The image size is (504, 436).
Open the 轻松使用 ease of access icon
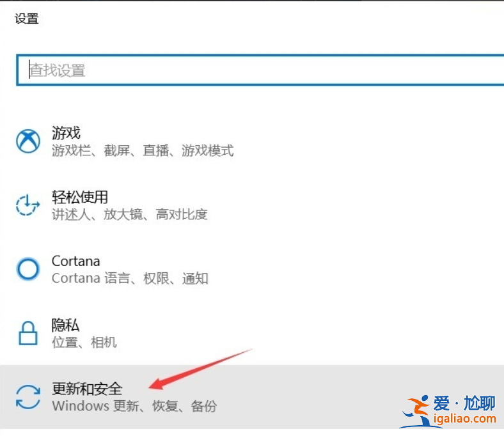pos(28,205)
